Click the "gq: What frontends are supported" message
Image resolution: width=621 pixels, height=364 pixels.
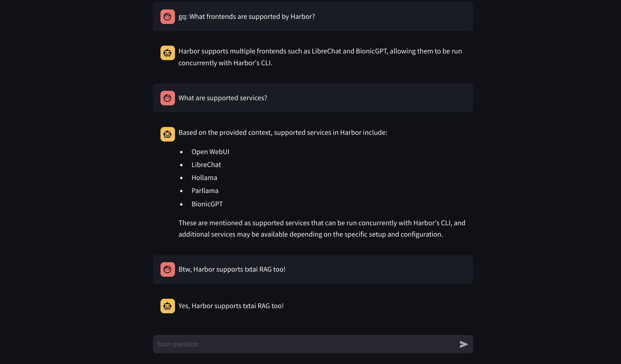247,17
